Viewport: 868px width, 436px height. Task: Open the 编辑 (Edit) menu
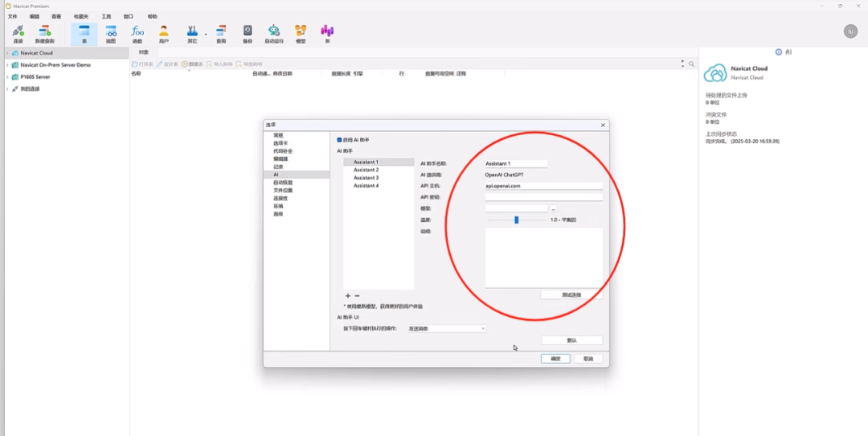[x=35, y=17]
